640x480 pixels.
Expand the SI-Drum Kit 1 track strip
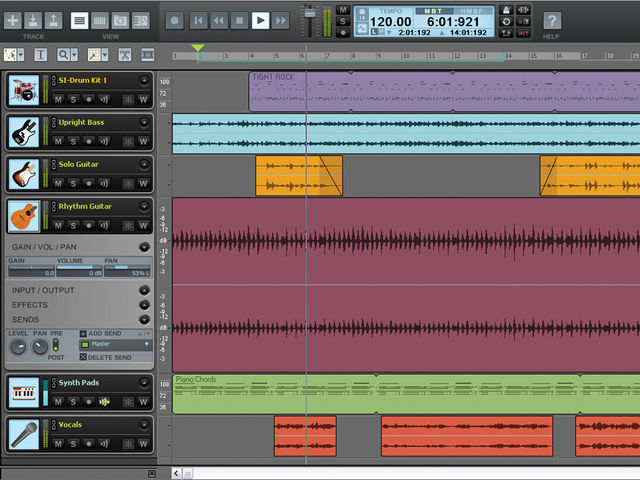(x=144, y=80)
